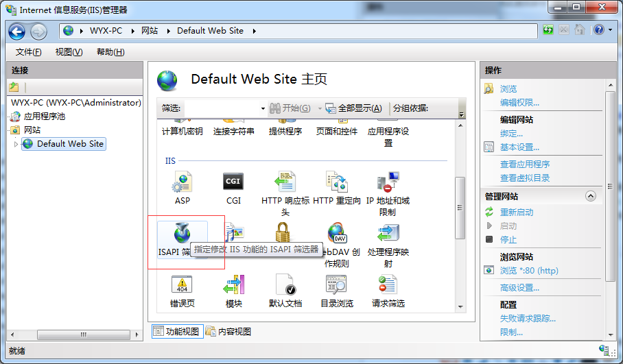Select WYX-PC server tree node
The image size is (623, 364).
tap(76, 103)
